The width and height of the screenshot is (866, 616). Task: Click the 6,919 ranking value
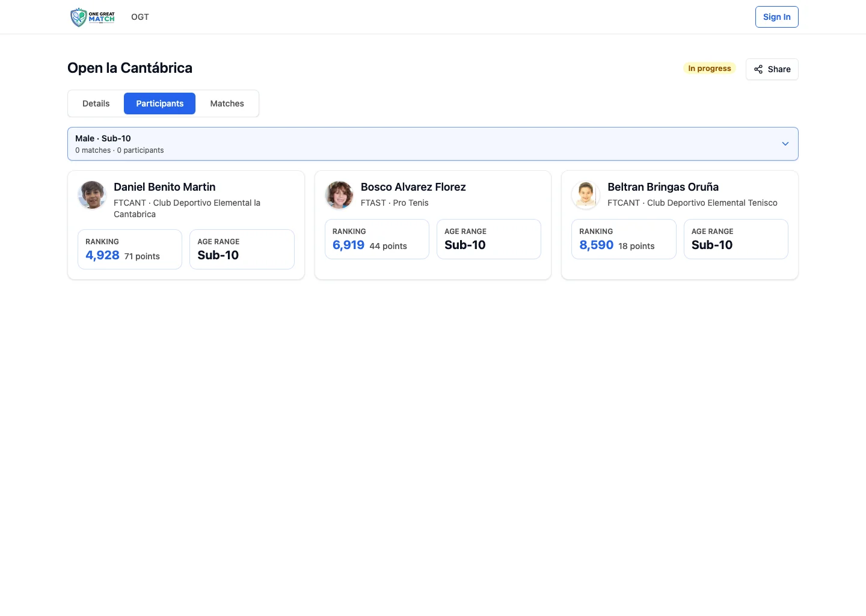coord(348,245)
